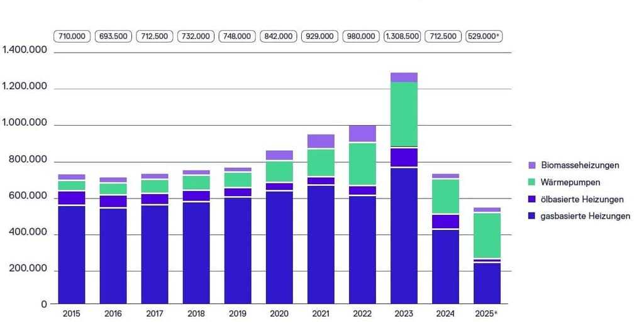
Task: Click the green Wärmepumpen segment of 2023 bar
Action: tap(404, 114)
